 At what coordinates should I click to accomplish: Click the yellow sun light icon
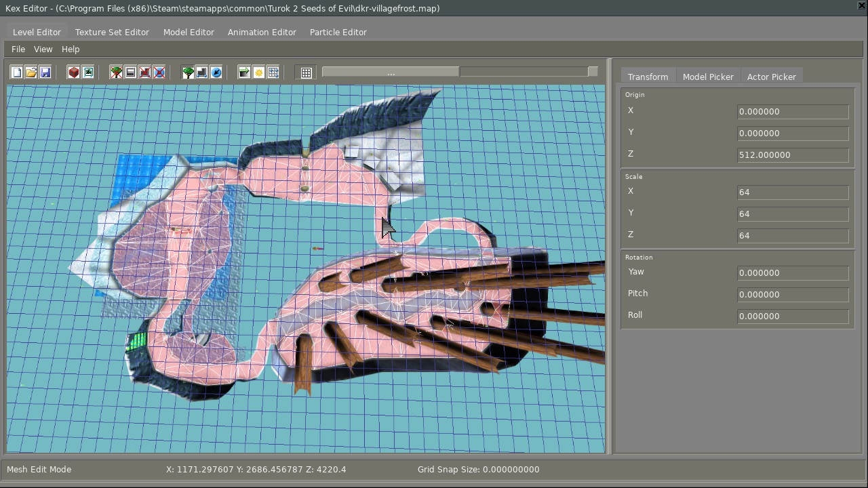258,73
